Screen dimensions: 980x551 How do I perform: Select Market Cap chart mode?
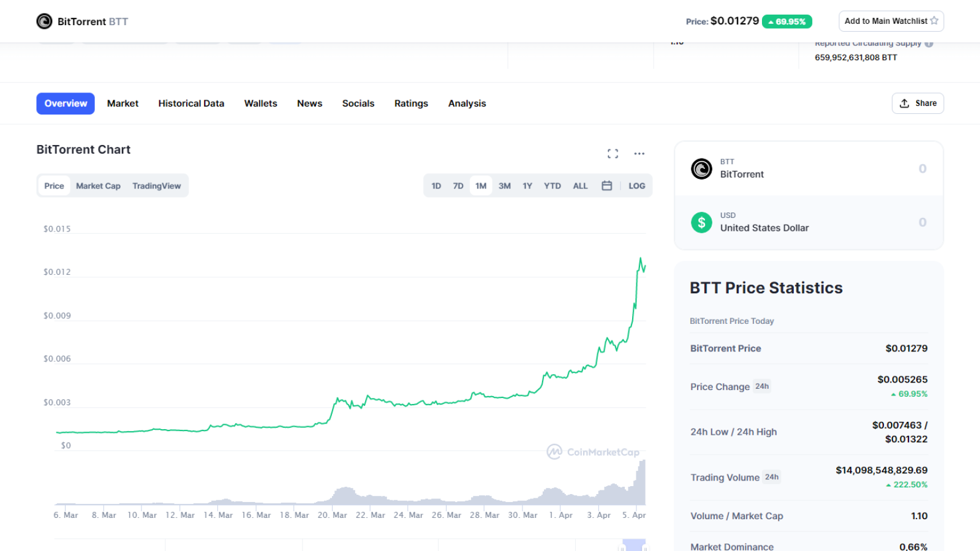[98, 186]
